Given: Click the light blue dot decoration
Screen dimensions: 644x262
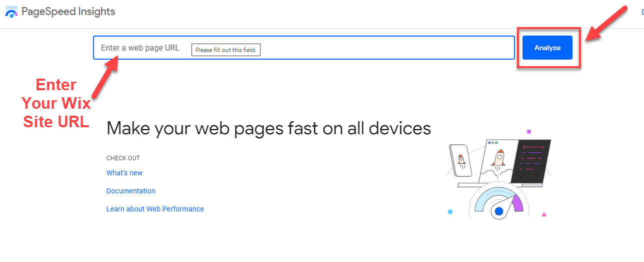Looking at the screenshot, I should point(450,212).
